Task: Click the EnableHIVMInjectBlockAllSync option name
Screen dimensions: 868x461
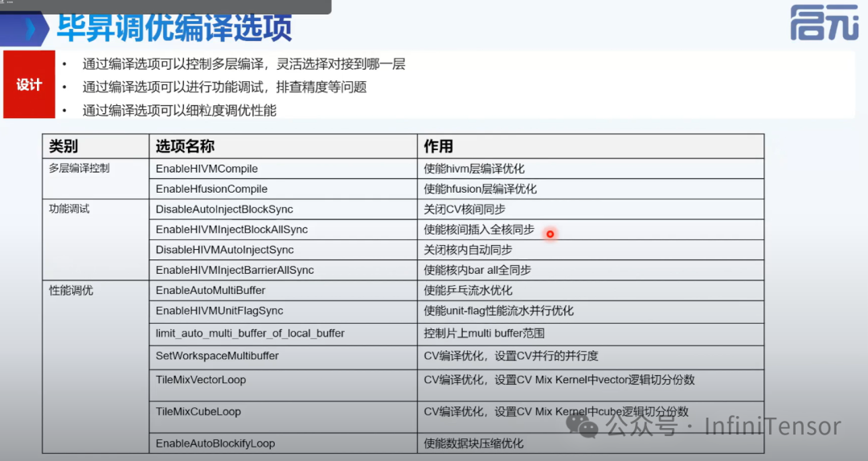Action: click(x=231, y=230)
